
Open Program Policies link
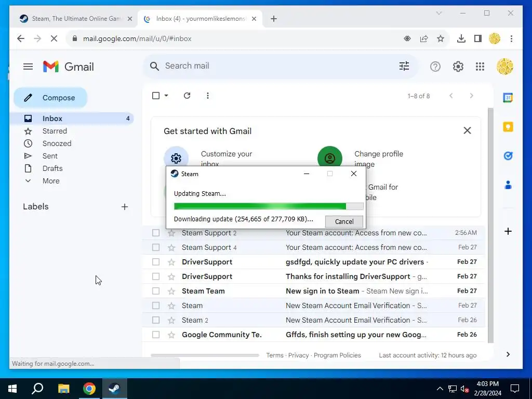pos(337,355)
